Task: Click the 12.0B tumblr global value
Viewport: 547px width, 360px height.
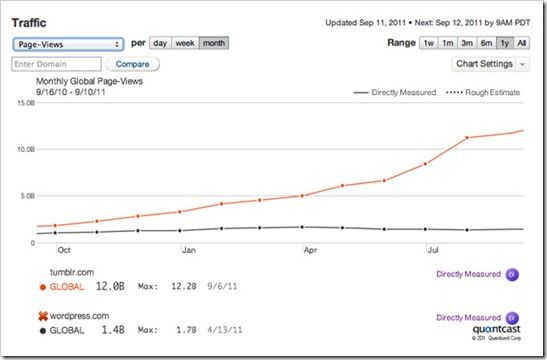Action: 110,286
